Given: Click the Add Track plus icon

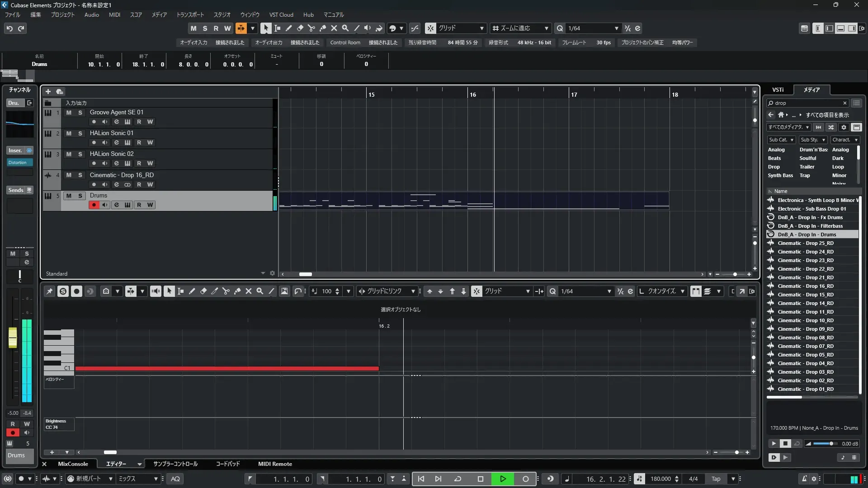Looking at the screenshot, I should [48, 91].
